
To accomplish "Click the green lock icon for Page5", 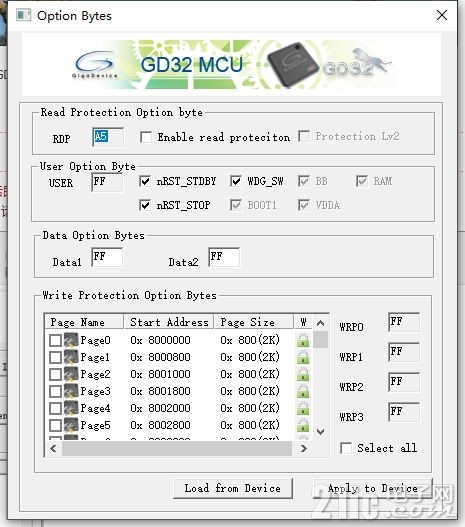I will [303, 425].
